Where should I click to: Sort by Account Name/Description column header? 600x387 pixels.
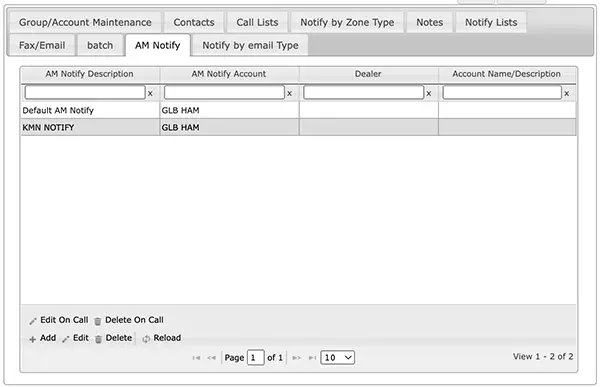506,74
